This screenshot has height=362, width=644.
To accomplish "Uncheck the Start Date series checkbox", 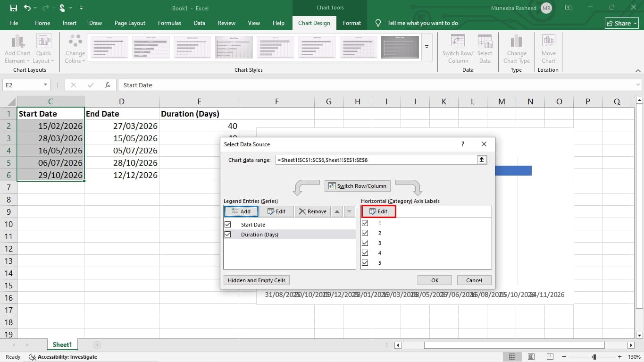I will 228,225.
